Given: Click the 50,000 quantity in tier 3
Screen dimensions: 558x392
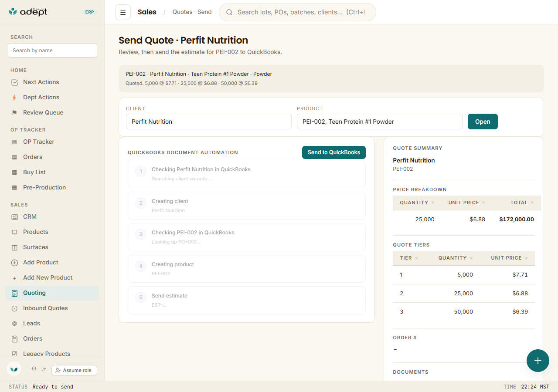Looking at the screenshot, I should 463,312.
